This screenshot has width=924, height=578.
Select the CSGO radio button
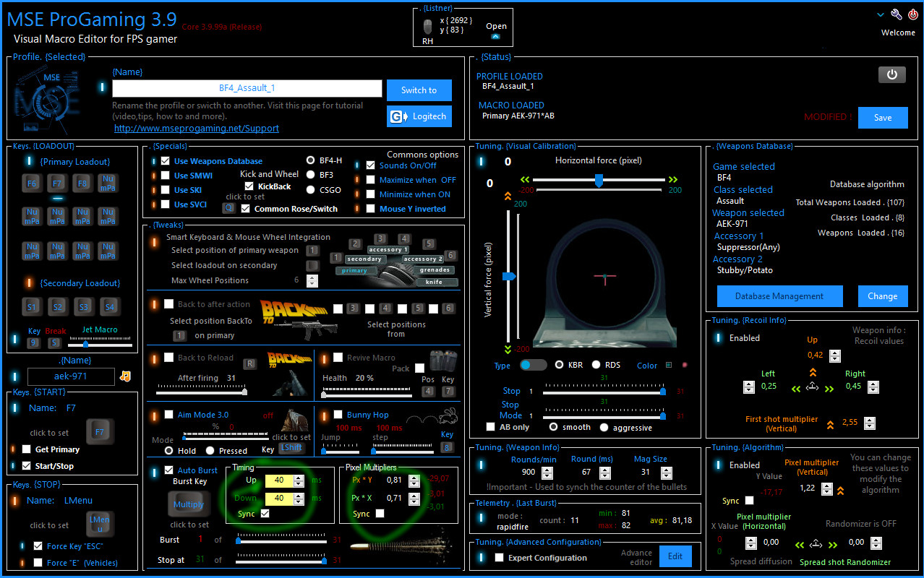point(311,190)
